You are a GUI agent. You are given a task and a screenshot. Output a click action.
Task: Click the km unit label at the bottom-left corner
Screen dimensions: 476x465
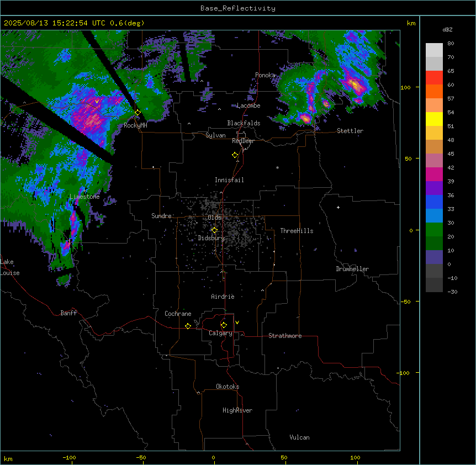(x=8, y=459)
